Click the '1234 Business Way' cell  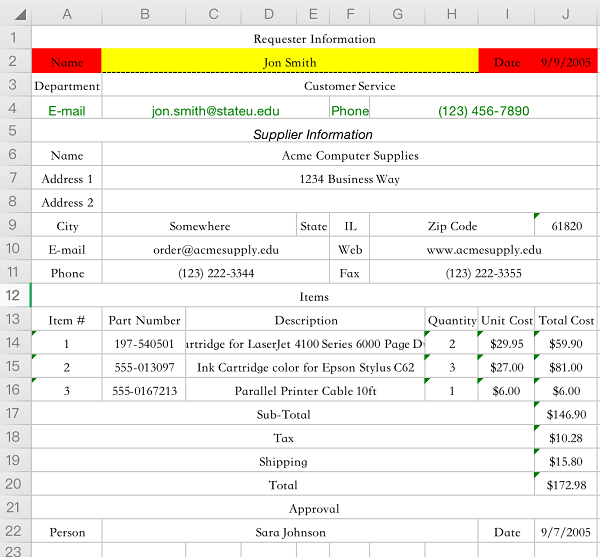point(349,179)
